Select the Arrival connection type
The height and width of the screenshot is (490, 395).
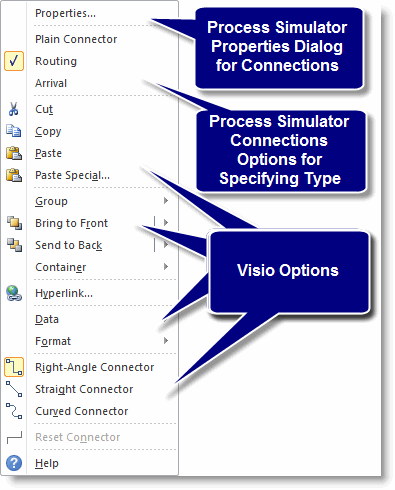click(51, 83)
